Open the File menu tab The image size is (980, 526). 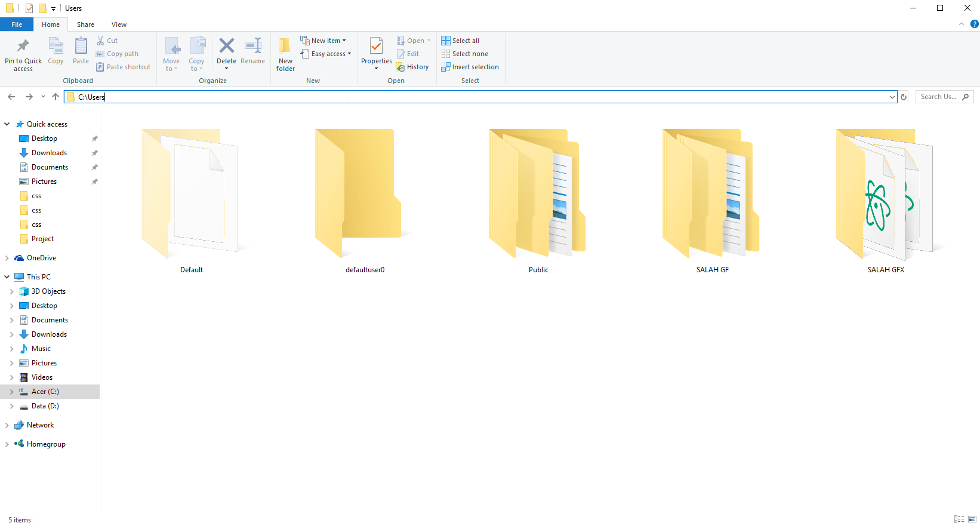(x=17, y=24)
